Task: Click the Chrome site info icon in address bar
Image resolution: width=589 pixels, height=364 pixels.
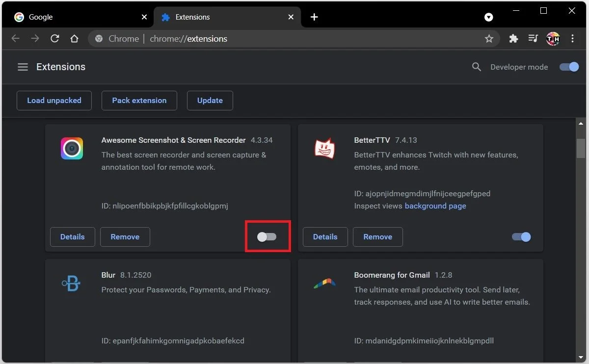Action: [99, 39]
